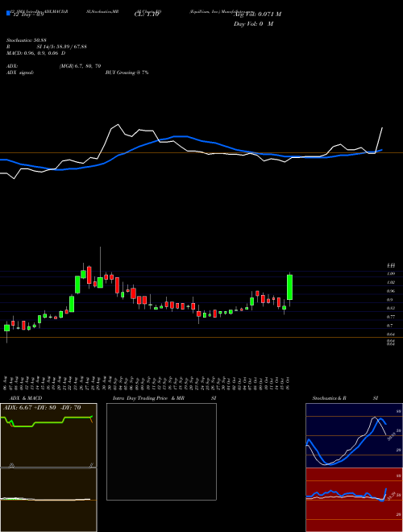Viewport: 403px width, 532px height.
Task: Click the 'Stochastics & R' panel title
Action: tap(329, 398)
